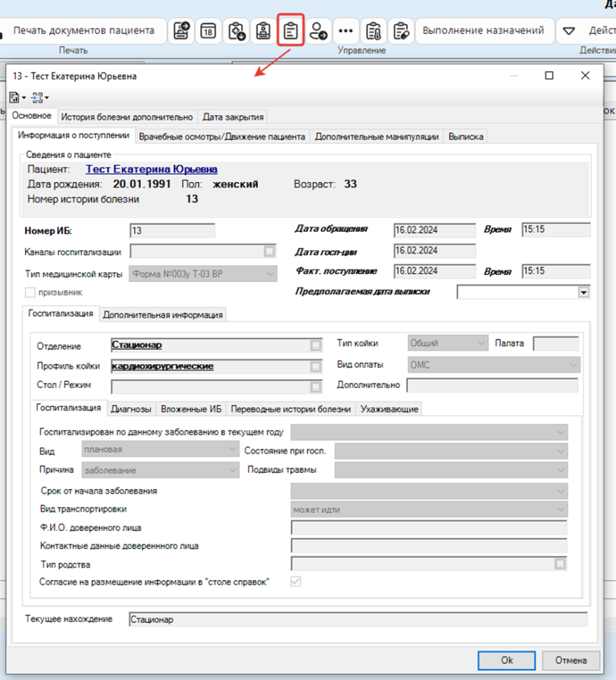
Task: Open the История болезни дополнительно tab
Action: 127,117
